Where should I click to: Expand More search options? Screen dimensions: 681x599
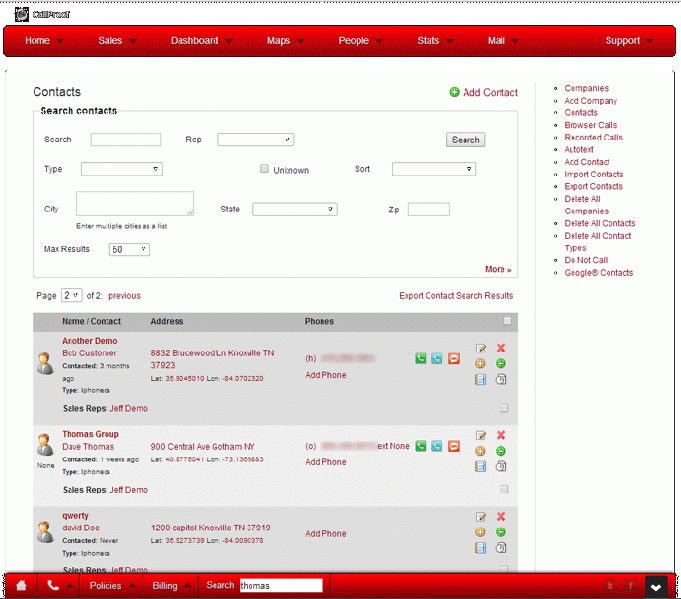click(498, 269)
